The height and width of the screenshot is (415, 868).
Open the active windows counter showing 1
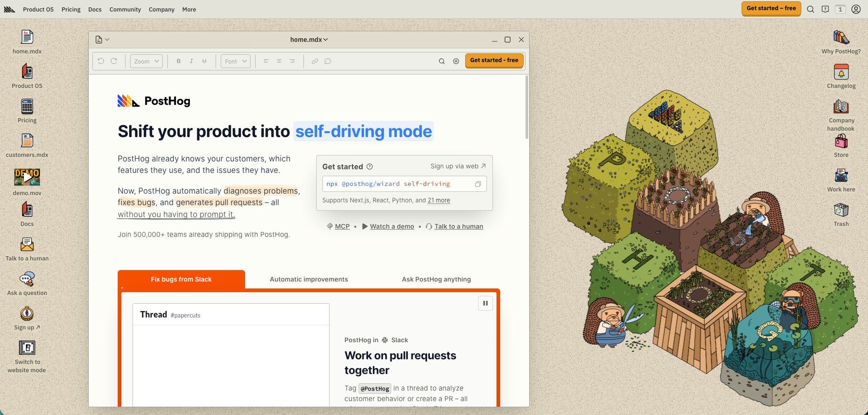(840, 9)
